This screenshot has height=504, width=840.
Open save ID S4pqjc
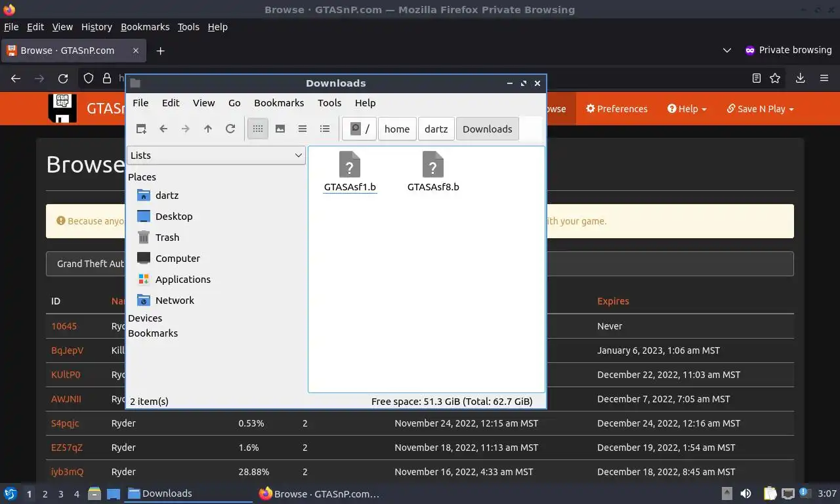tap(65, 423)
